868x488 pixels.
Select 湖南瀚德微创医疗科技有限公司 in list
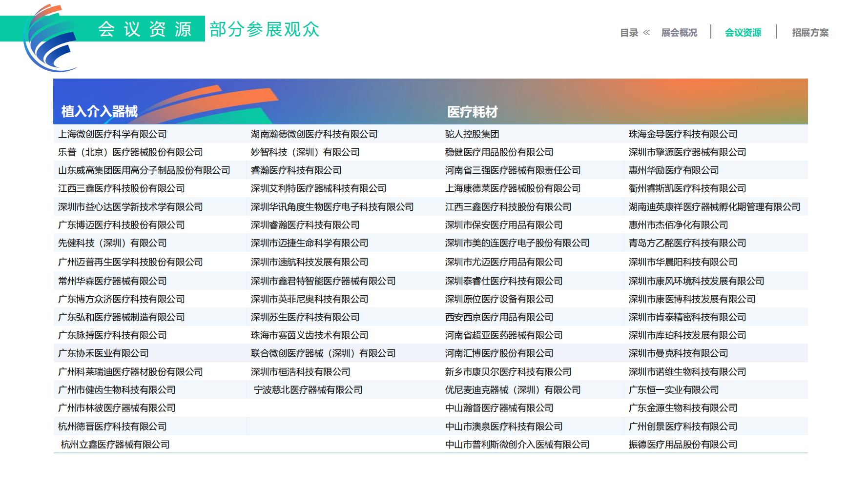[314, 134]
